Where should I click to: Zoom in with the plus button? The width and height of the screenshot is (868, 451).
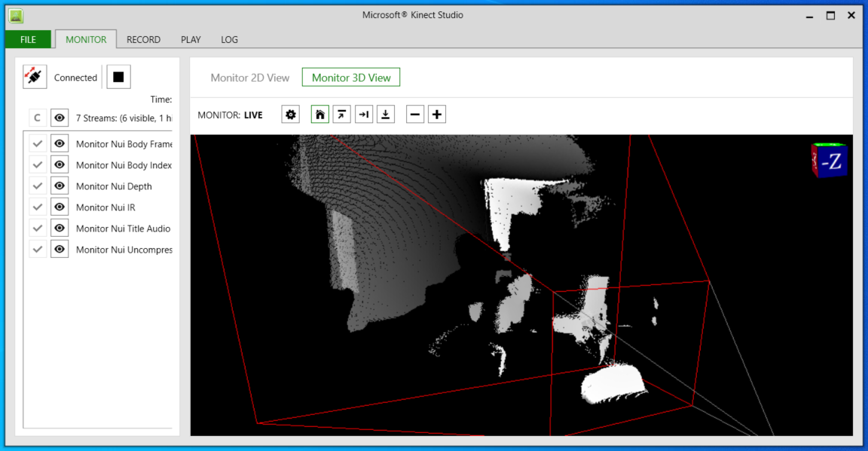pyautogui.click(x=437, y=115)
